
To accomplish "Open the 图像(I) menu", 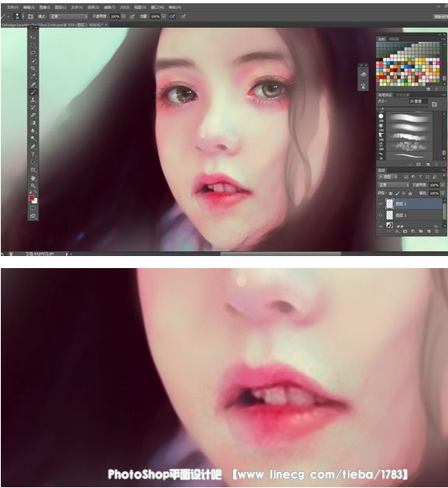I will click(44, 7).
